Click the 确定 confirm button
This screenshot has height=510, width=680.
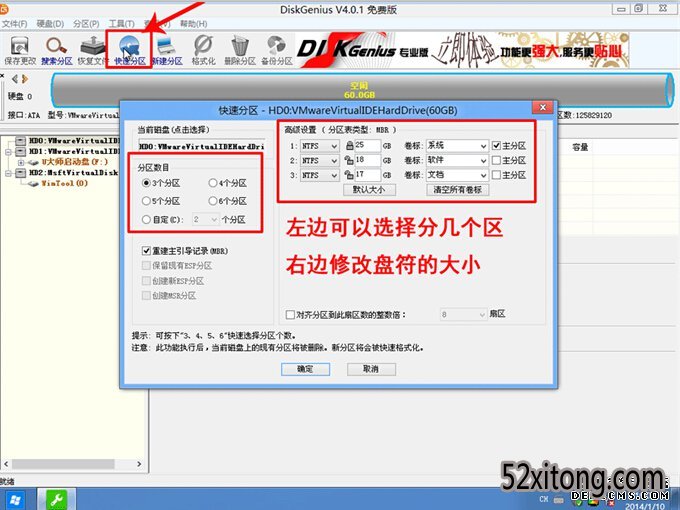point(305,369)
